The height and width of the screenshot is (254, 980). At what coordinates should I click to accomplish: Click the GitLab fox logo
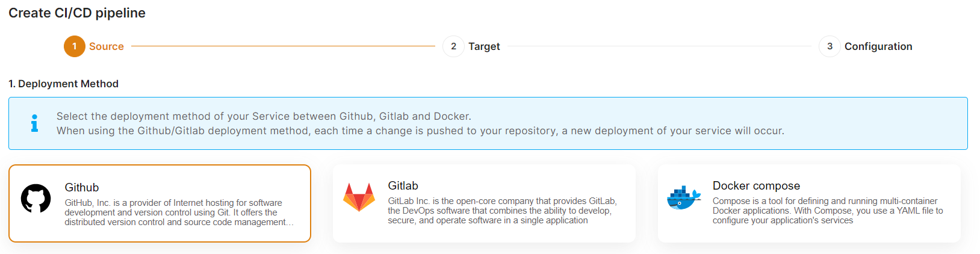[x=359, y=197]
